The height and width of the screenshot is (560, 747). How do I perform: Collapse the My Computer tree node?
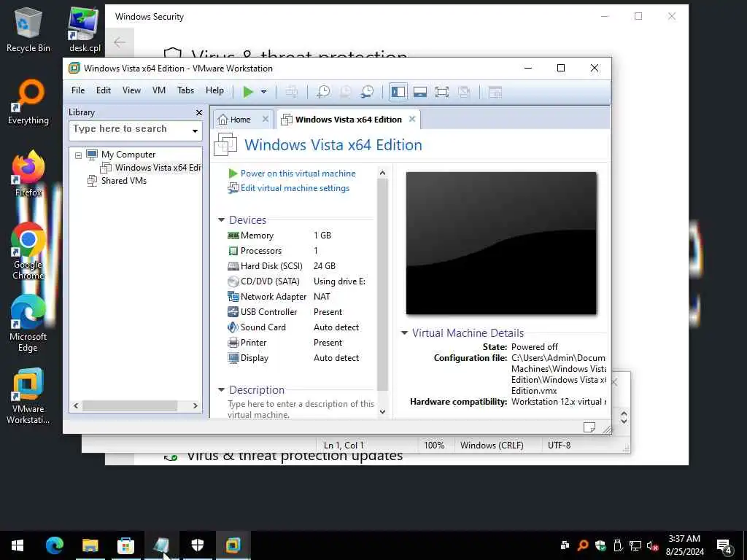click(78, 155)
